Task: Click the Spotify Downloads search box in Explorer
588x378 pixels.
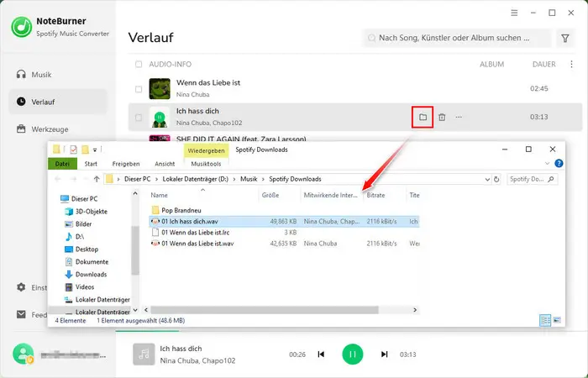Action: [532, 179]
